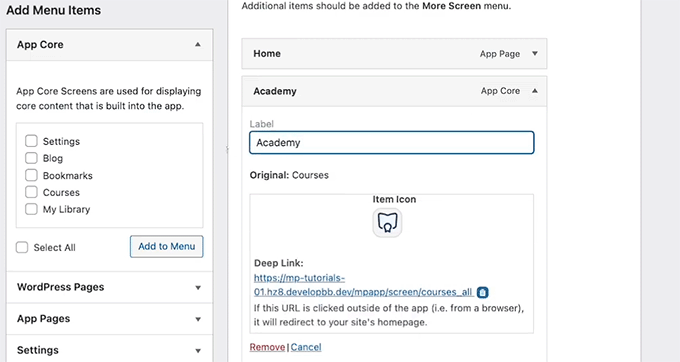Click the 'Original: Courses' text
Image resolution: width=680 pixels, height=362 pixels.
click(x=289, y=175)
